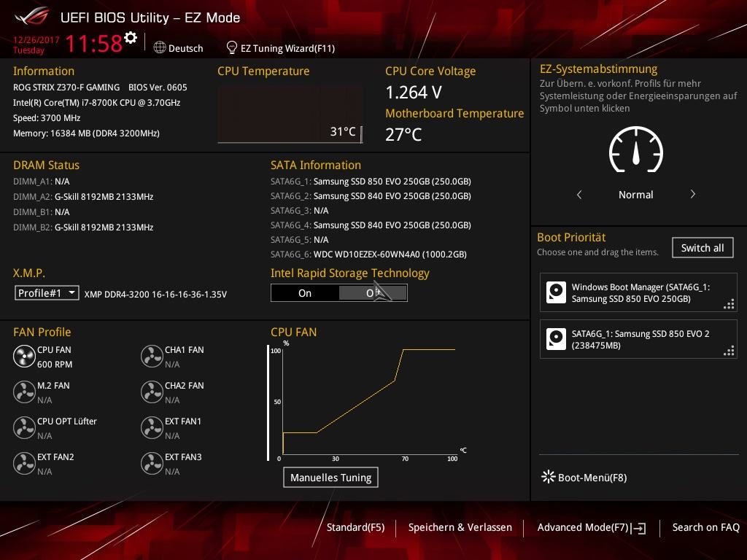Click the BIOS Ver. 0605 text

(x=158, y=87)
